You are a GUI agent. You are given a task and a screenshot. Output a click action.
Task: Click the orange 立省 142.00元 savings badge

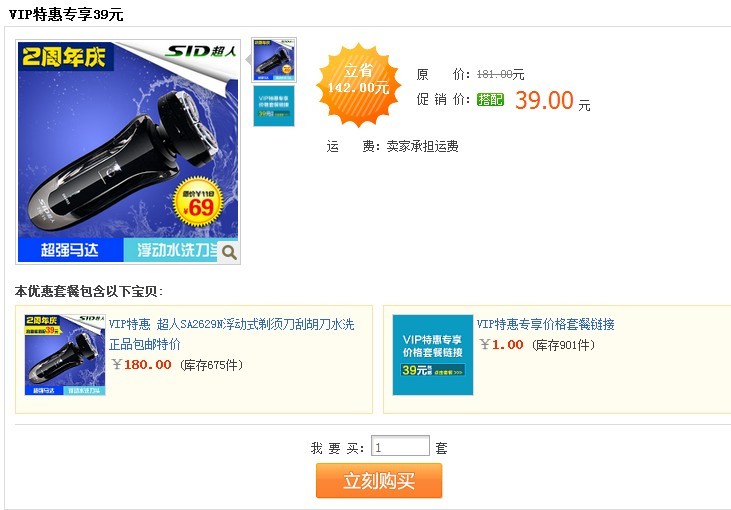(x=358, y=85)
